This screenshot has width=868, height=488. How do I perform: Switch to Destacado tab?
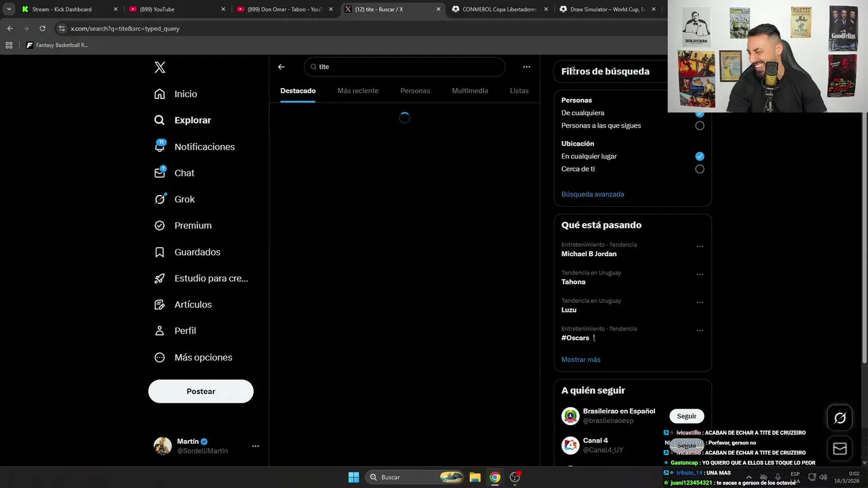point(298,91)
